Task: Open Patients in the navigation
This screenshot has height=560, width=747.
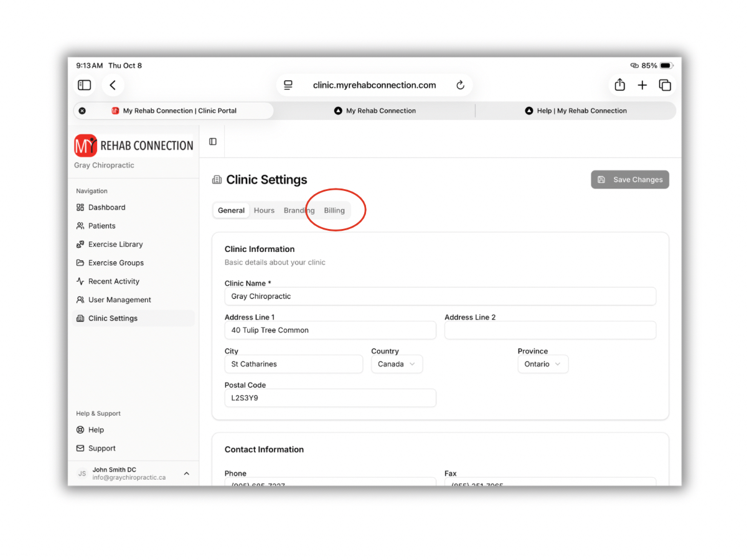Action: (133, 226)
